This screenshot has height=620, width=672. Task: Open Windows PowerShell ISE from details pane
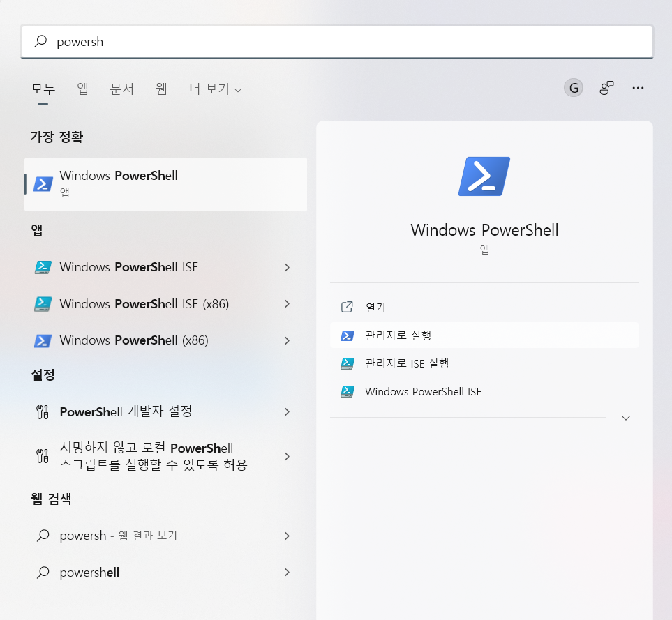coord(484,392)
